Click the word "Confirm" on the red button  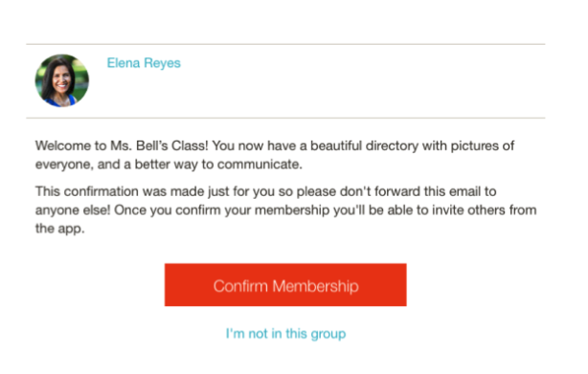[x=240, y=286]
